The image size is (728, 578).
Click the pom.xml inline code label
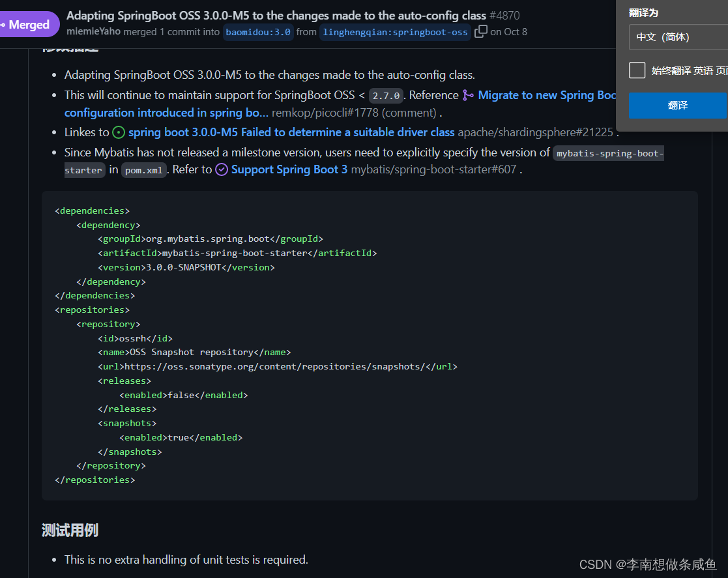[x=143, y=170]
